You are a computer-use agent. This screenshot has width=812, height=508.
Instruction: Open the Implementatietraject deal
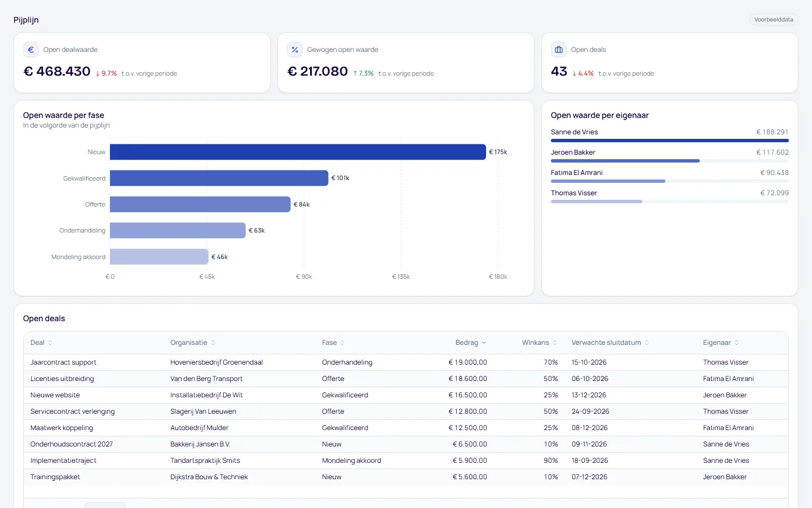point(63,461)
